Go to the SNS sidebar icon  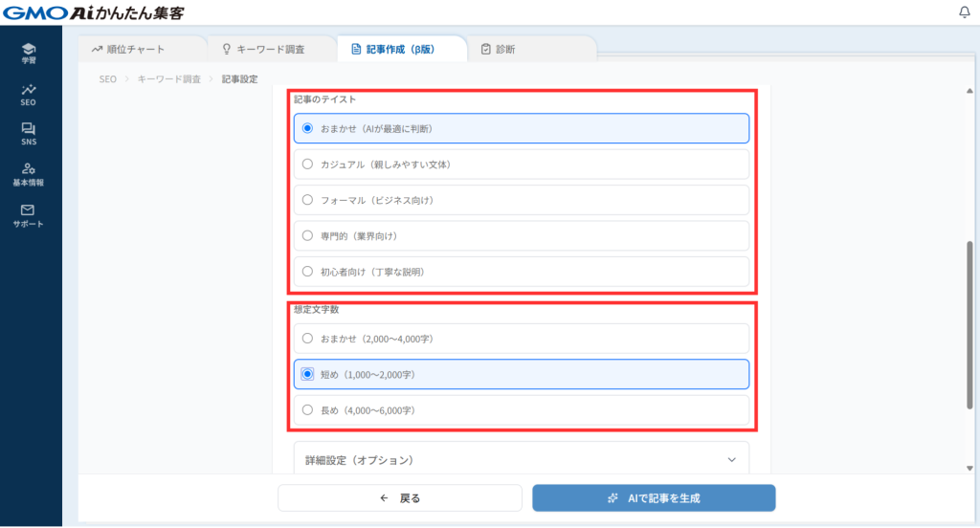point(29,134)
